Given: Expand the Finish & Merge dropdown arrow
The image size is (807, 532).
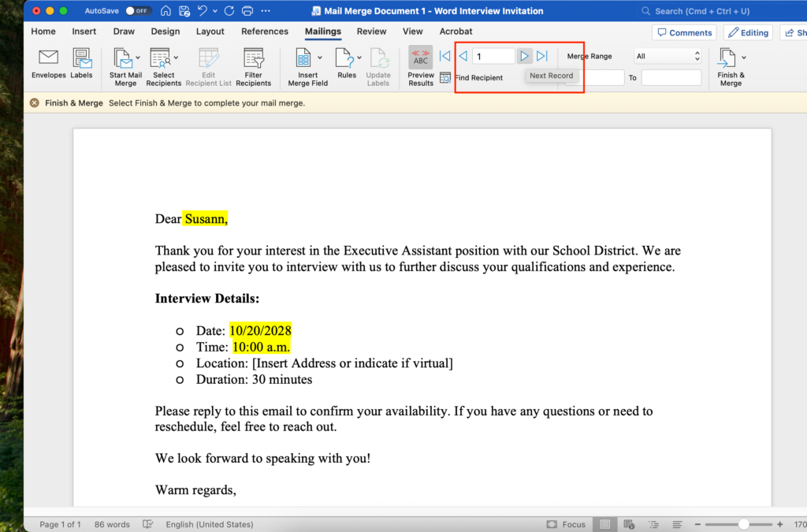Looking at the screenshot, I should [x=743, y=58].
